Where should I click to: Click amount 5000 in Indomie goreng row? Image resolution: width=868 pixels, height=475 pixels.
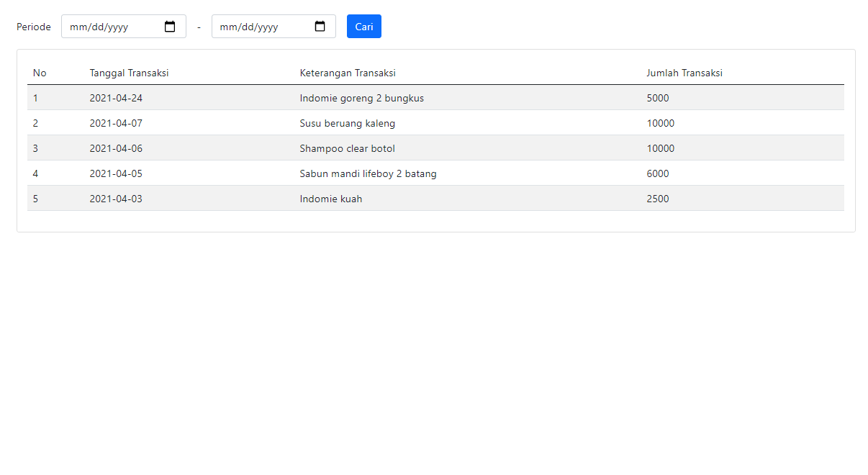[658, 98]
